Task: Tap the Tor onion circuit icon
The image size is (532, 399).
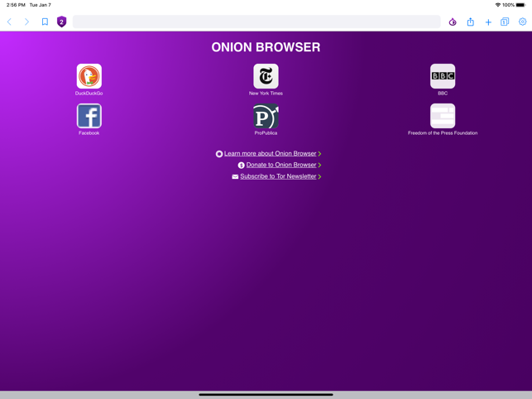Action: coord(453,22)
